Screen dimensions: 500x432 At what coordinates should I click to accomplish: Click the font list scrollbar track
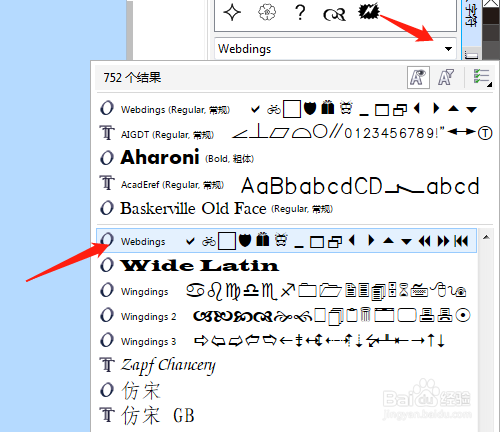tap(486, 337)
